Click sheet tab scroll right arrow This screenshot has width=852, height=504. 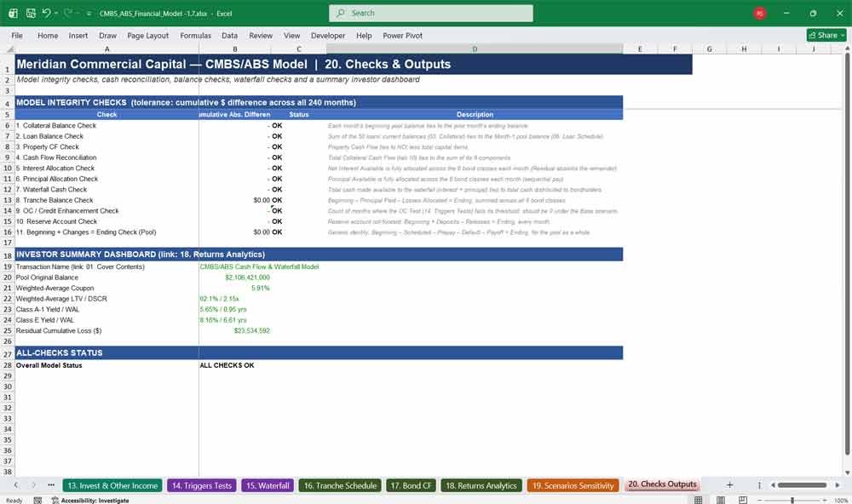click(x=34, y=485)
